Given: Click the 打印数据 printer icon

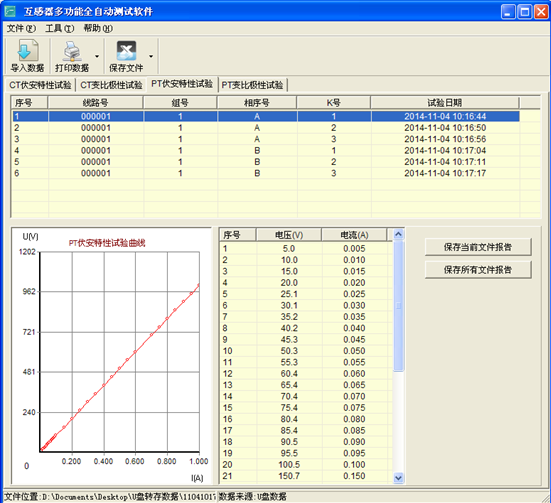Looking at the screenshot, I should pos(72,51).
